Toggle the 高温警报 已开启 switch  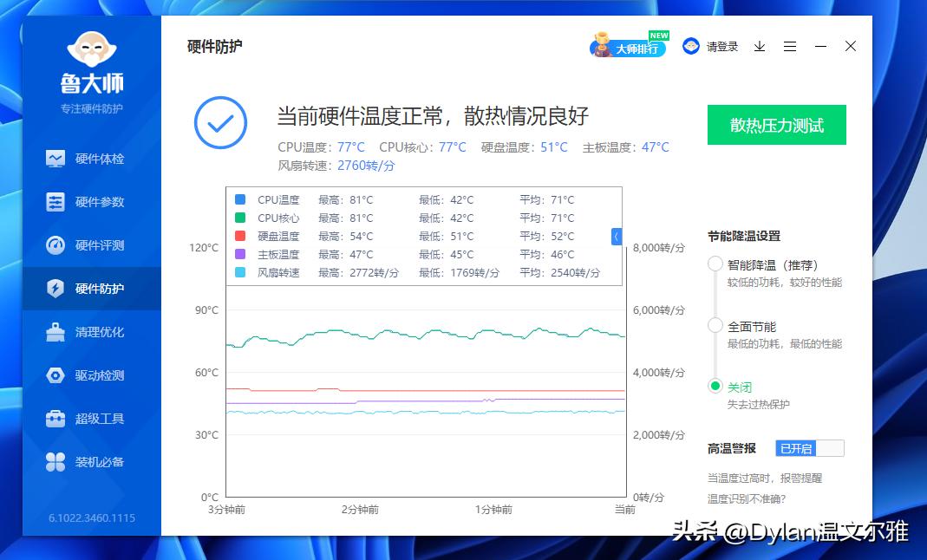(808, 448)
